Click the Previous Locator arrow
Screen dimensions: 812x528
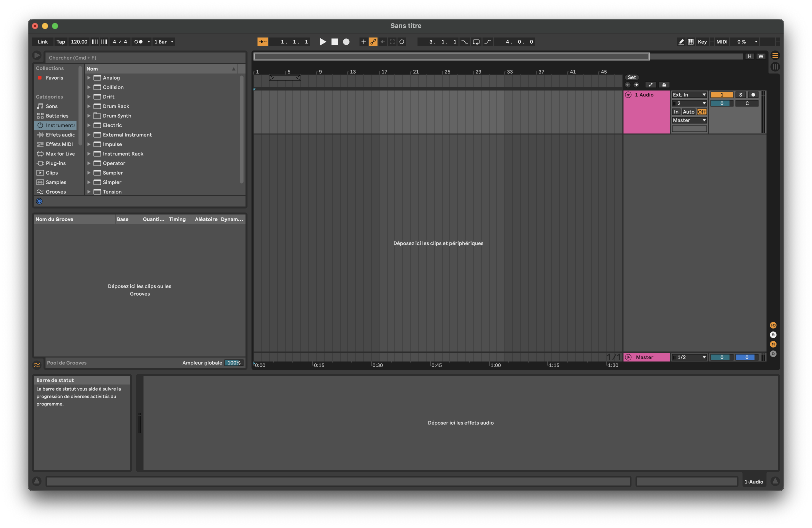coord(627,85)
